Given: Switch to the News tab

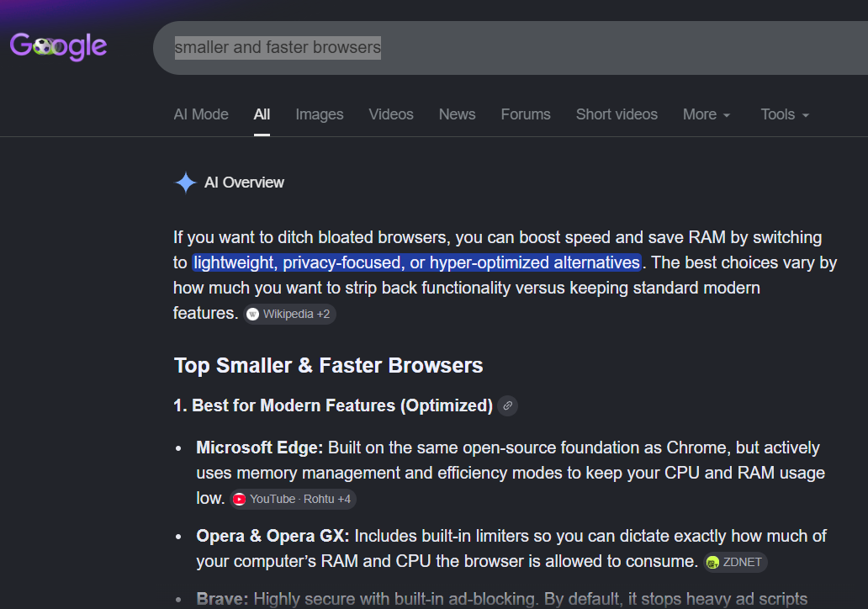Looking at the screenshot, I should click(x=458, y=114).
